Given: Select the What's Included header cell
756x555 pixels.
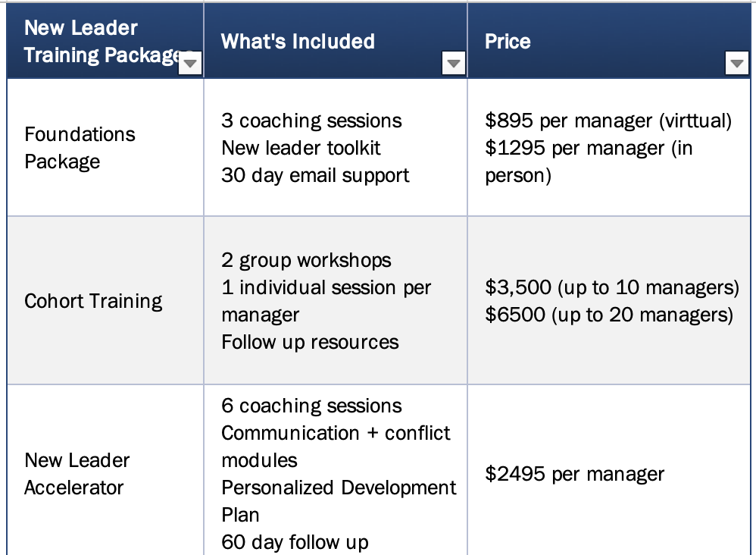Looking at the screenshot, I should coord(336,41).
